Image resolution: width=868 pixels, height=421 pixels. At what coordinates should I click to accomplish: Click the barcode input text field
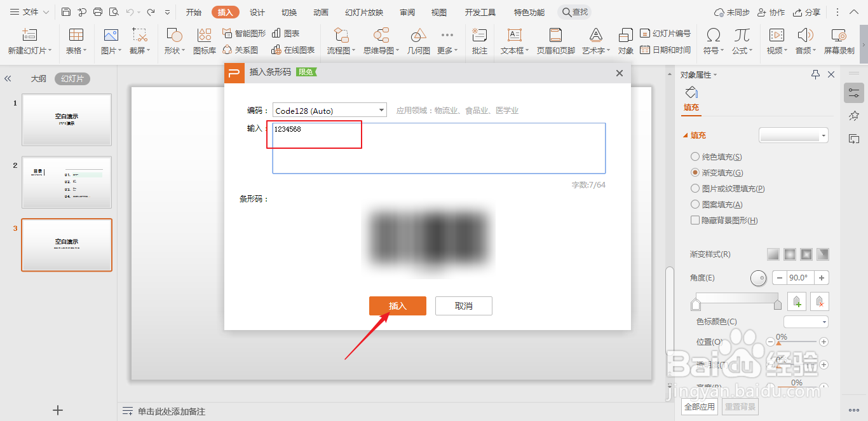tap(439, 148)
